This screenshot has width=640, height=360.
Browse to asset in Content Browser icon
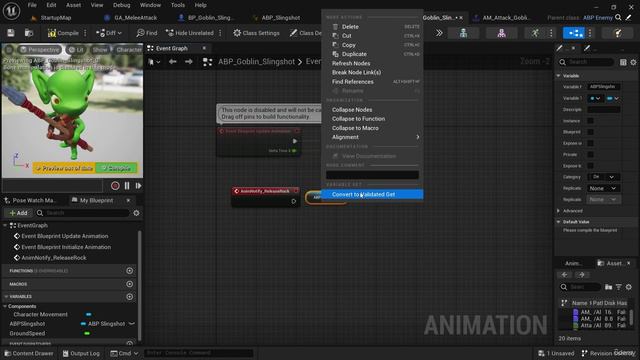click(x=29, y=33)
